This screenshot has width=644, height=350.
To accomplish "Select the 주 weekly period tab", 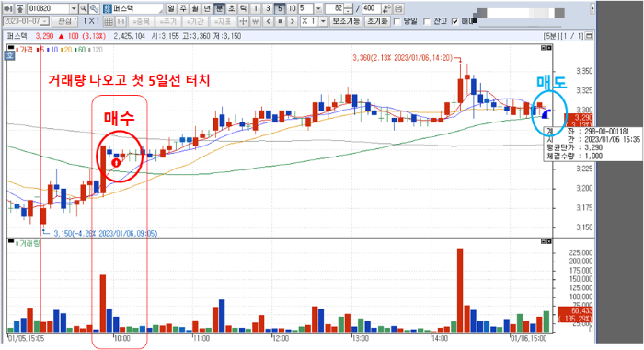I will coord(183,8).
